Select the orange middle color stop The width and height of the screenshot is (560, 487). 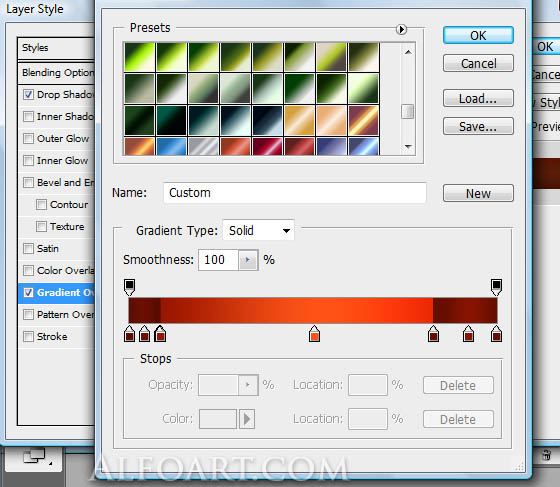pyautogui.click(x=314, y=334)
